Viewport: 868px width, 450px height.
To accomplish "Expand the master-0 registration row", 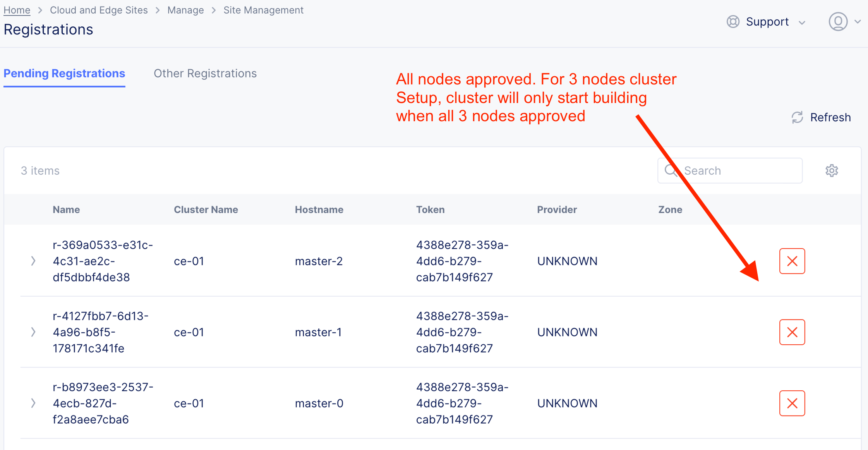I will click(33, 403).
